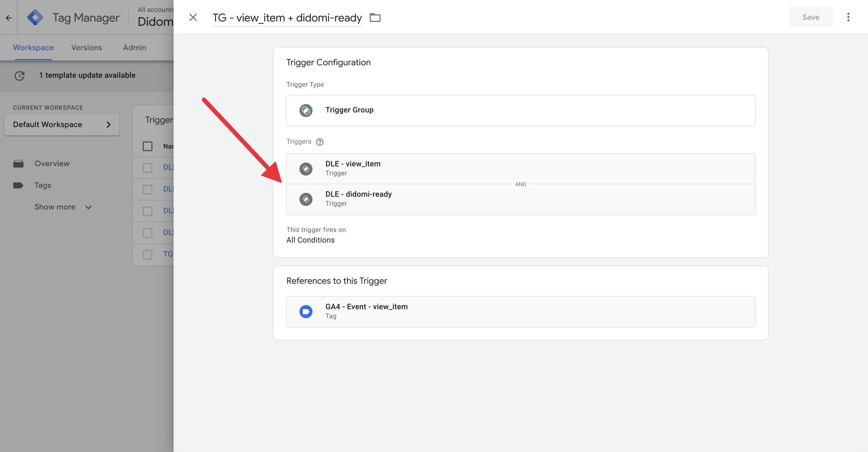Image resolution: width=868 pixels, height=452 pixels.
Task: Click the Overview briefcase icon
Action: 18,164
